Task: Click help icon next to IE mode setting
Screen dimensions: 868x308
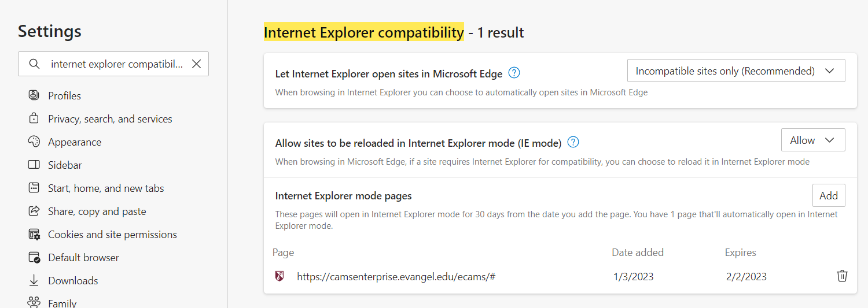Action: (573, 142)
